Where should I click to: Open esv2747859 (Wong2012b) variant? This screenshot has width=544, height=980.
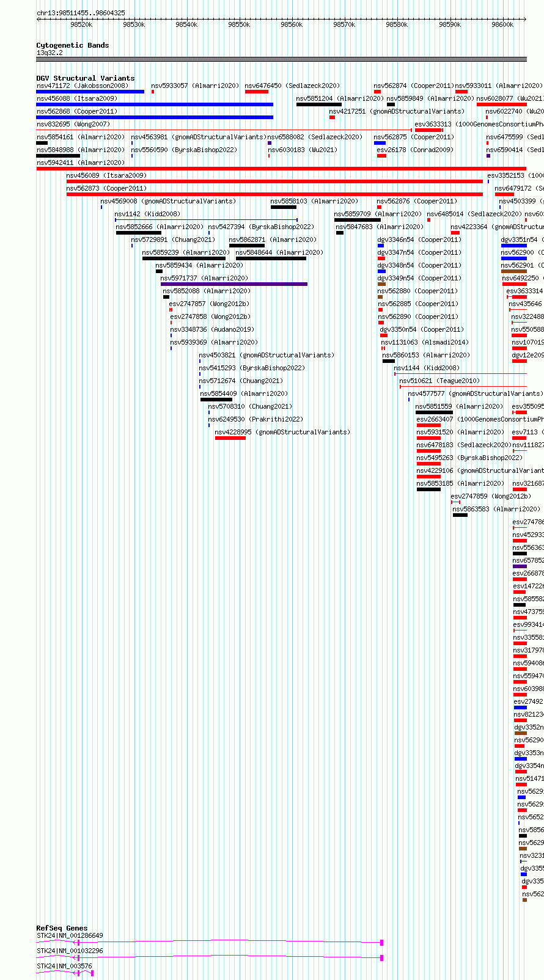coord(491,496)
